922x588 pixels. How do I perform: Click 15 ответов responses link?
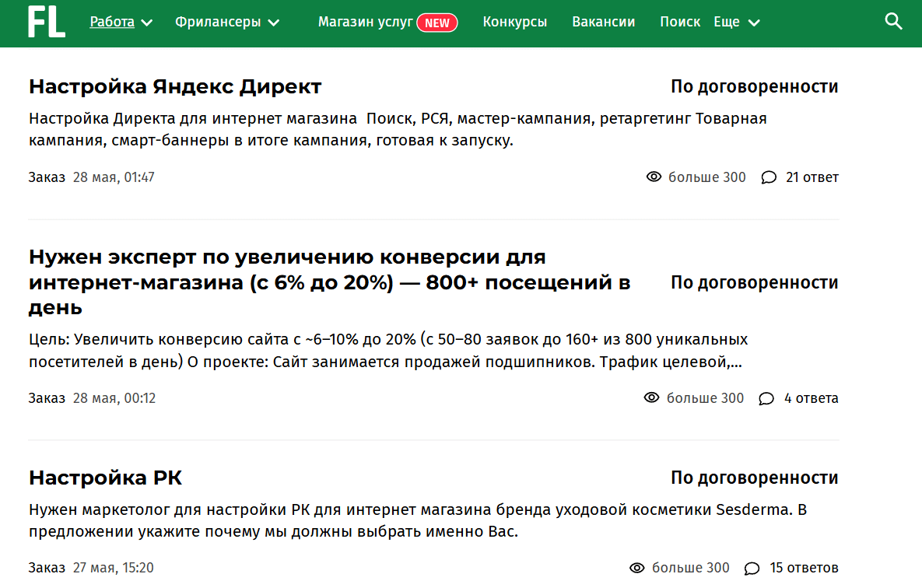805,568
